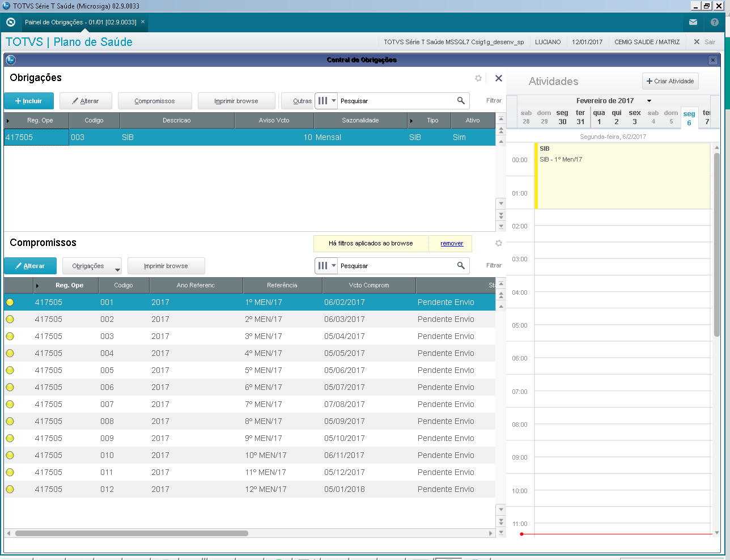Viewport: 730px width, 560px height.
Task: Sort by the Ano Referenc column header
Action: pyautogui.click(x=196, y=285)
